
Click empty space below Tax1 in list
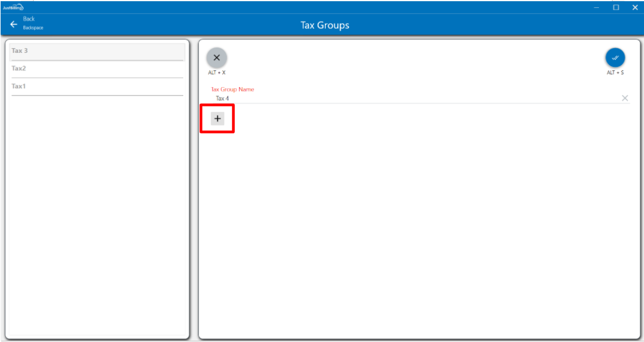pos(97,210)
